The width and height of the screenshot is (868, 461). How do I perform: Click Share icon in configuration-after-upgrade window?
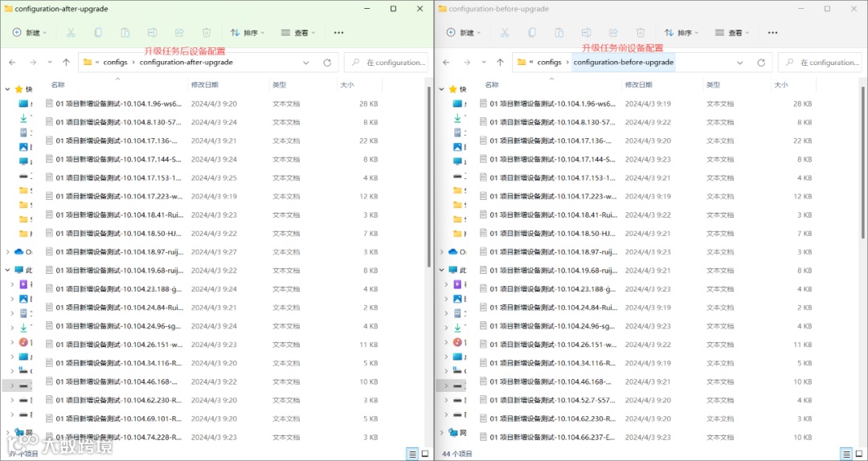coord(179,33)
